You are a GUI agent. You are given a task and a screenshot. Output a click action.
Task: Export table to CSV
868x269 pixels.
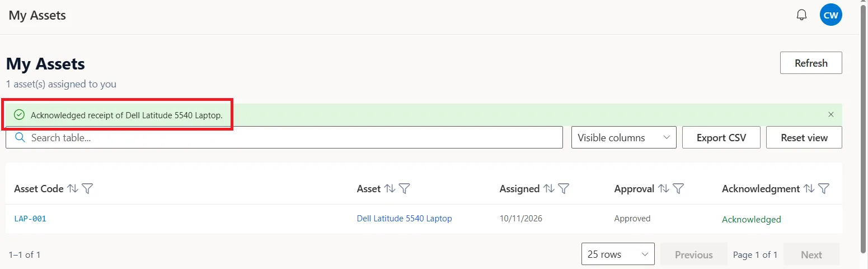point(721,137)
